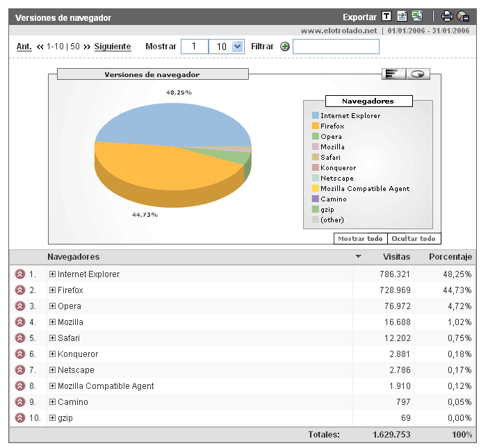Go to Siguiente page of results
488x448 pixels.
[113, 47]
